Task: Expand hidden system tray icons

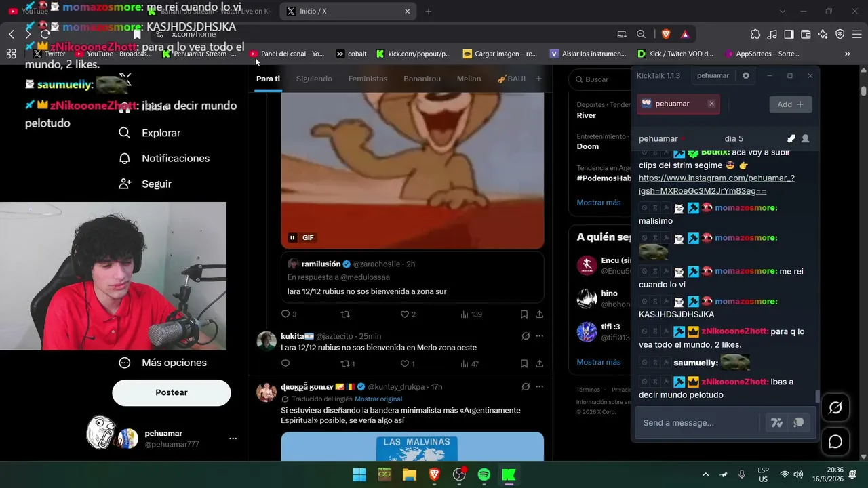Action: 705,474
